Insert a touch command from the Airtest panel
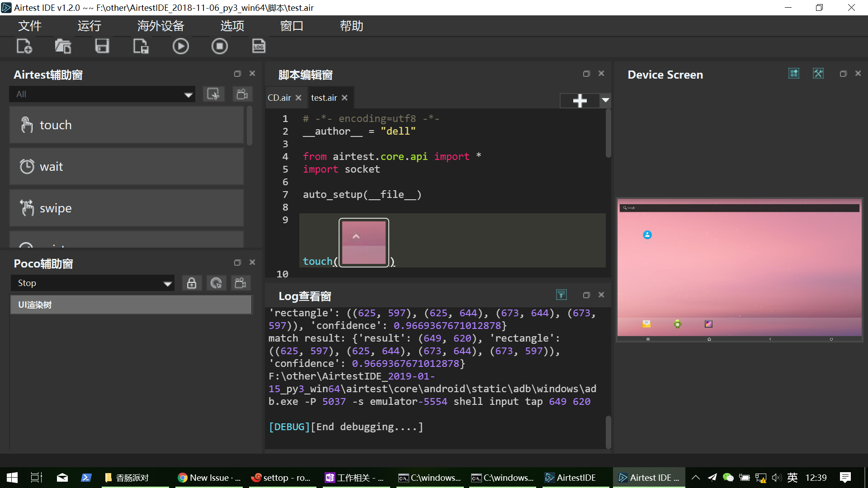 pyautogui.click(x=127, y=125)
